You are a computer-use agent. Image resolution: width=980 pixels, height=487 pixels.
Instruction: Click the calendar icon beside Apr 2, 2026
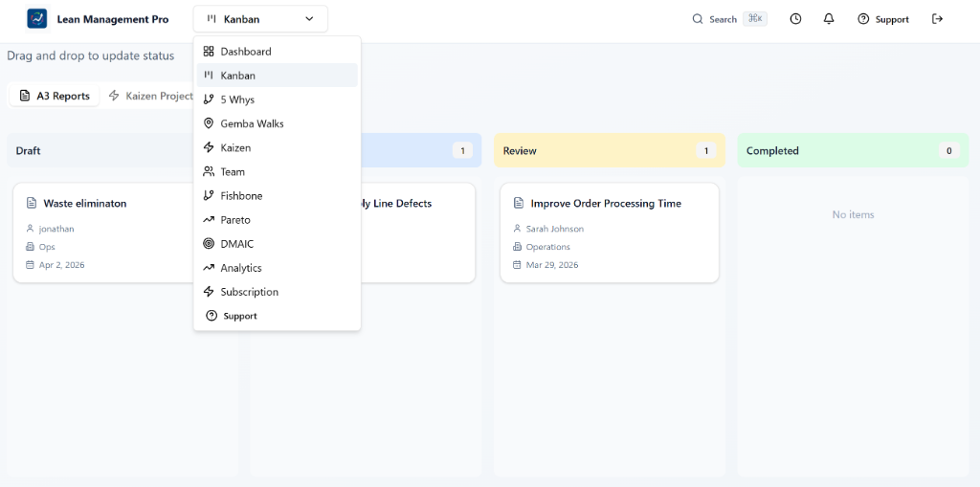(30, 264)
